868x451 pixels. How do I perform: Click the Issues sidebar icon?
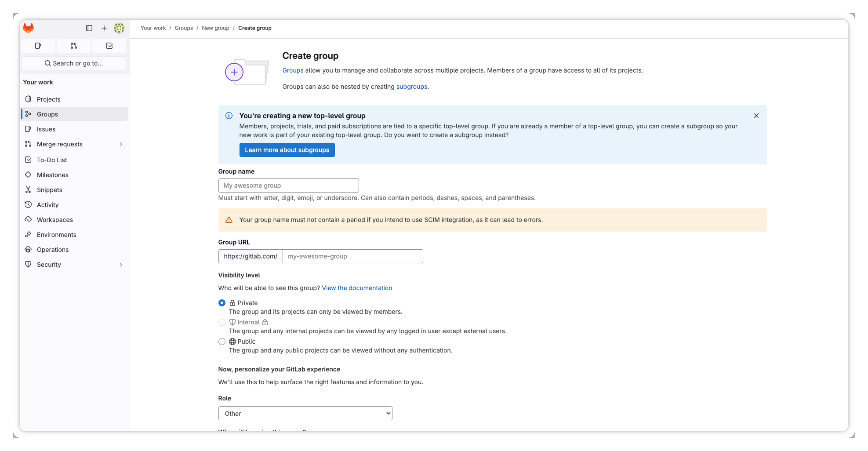28,129
